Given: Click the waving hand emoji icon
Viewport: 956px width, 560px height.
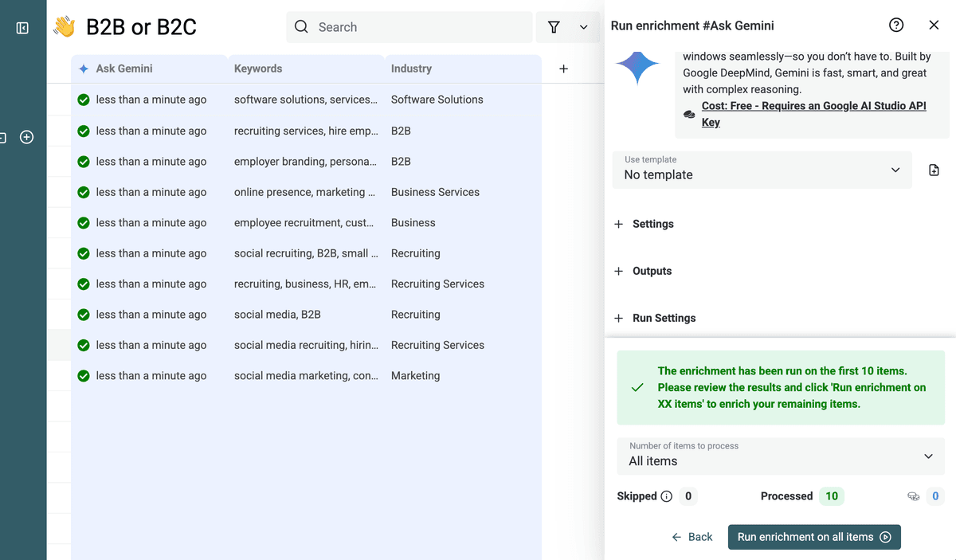Looking at the screenshot, I should pyautogui.click(x=64, y=27).
